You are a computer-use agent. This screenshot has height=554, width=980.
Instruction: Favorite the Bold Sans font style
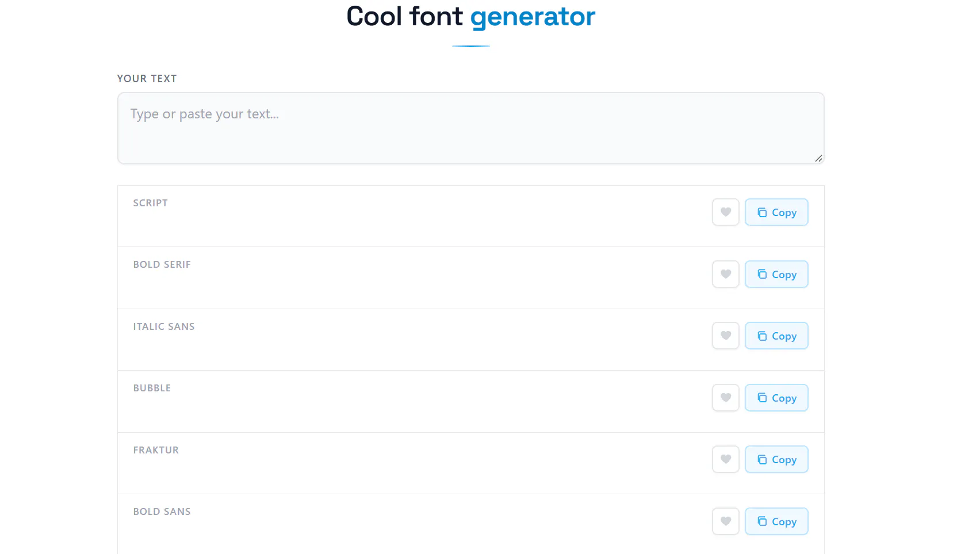point(725,521)
